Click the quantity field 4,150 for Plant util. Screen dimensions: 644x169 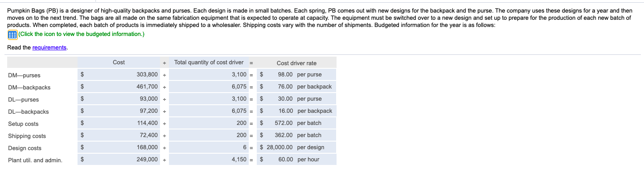(208, 160)
